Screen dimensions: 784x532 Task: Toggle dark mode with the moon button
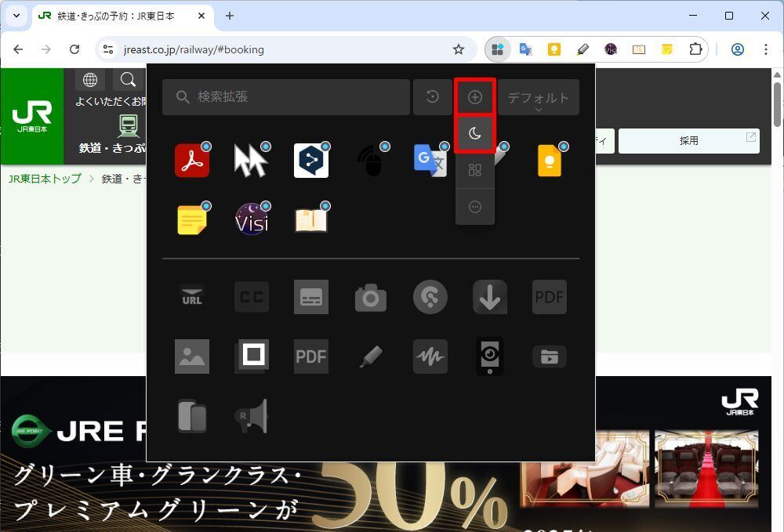(x=474, y=133)
